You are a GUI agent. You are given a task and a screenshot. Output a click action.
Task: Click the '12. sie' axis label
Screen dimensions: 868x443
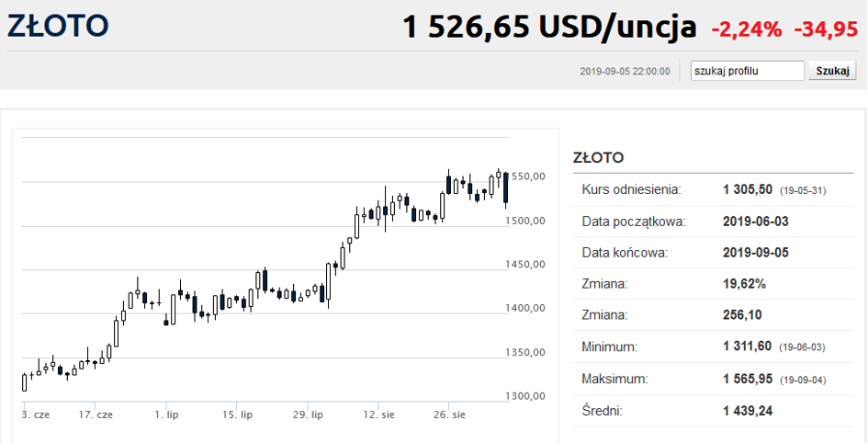(378, 415)
